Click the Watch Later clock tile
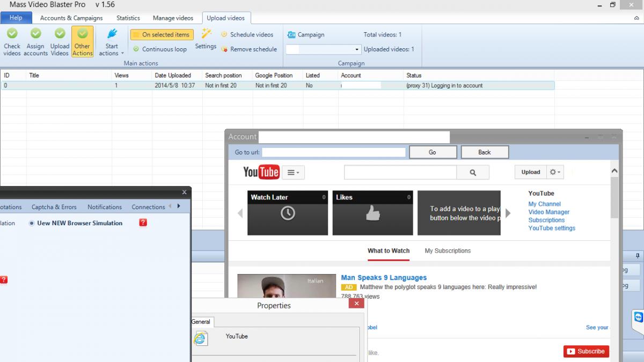Viewport: 644px width, 362px height. 288,213
